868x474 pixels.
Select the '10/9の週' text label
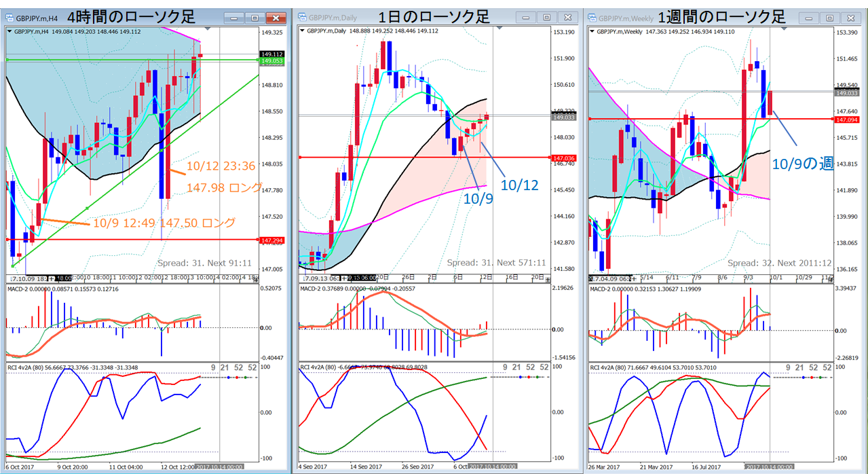802,163
